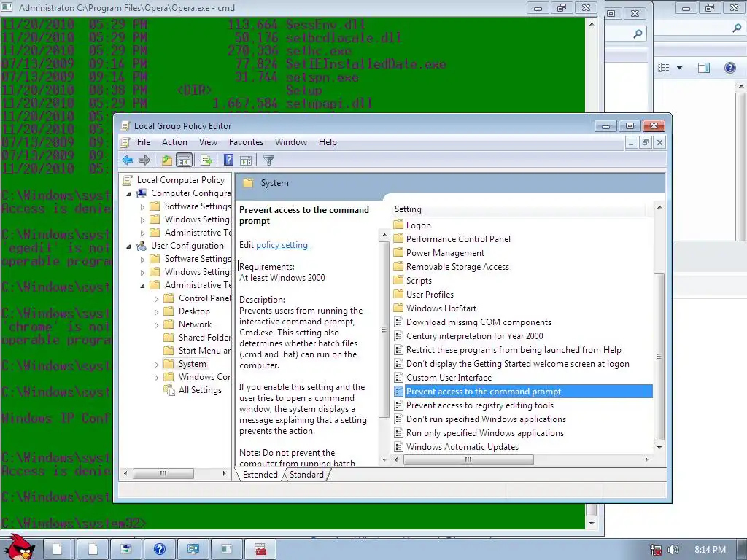Image resolution: width=747 pixels, height=560 pixels.
Task: Click the Computer Configuration icon
Action: pyautogui.click(x=142, y=193)
